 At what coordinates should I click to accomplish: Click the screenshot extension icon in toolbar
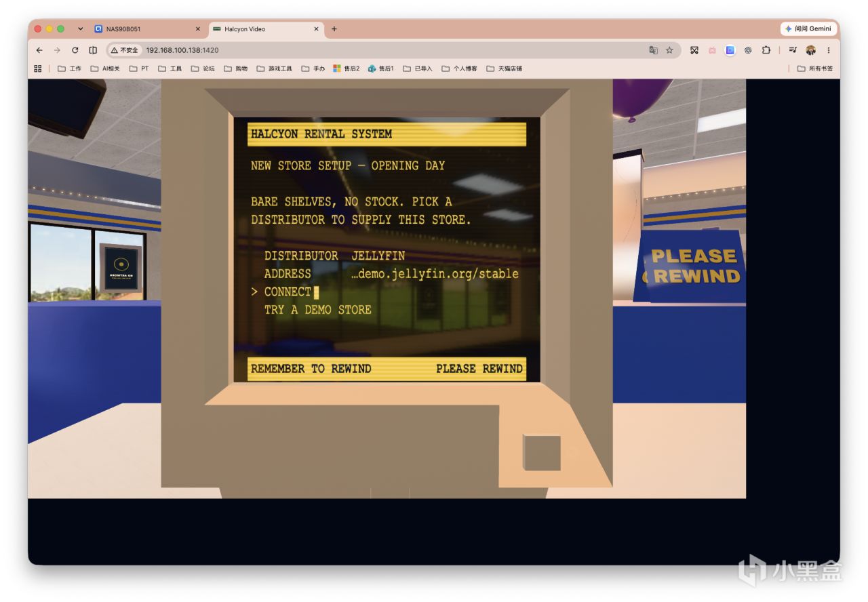coord(694,50)
